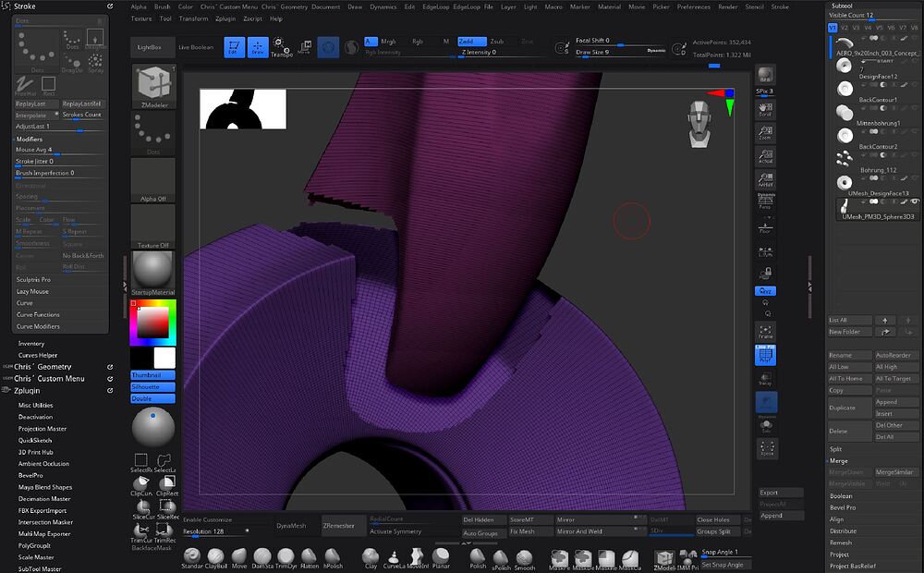Toggle the Mrgb channel button
924x573 pixels.
click(x=388, y=42)
